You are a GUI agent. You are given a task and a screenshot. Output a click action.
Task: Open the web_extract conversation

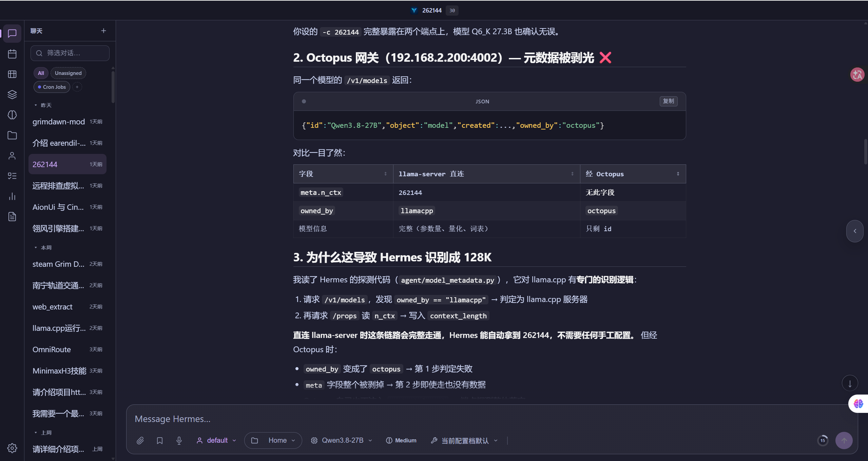point(67,307)
